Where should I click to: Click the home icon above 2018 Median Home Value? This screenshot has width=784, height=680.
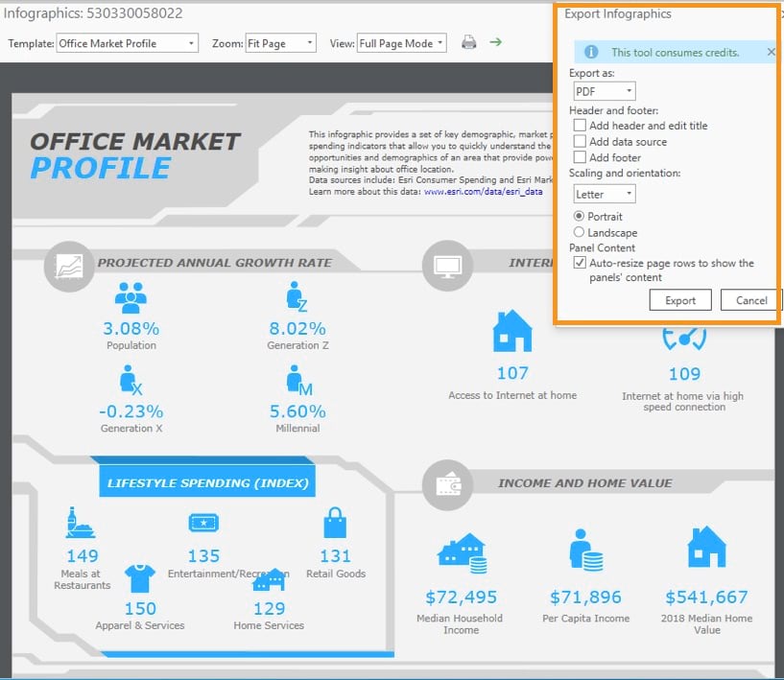(706, 544)
